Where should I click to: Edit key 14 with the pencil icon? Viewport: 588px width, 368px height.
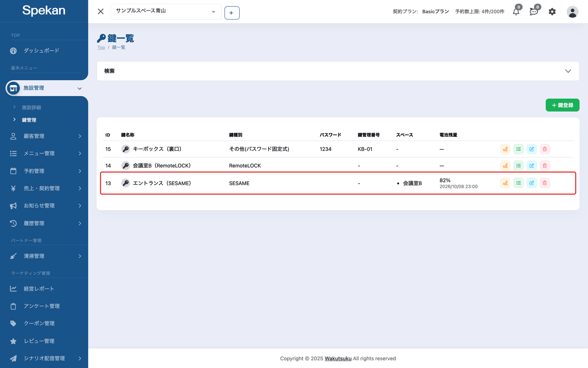(x=532, y=166)
